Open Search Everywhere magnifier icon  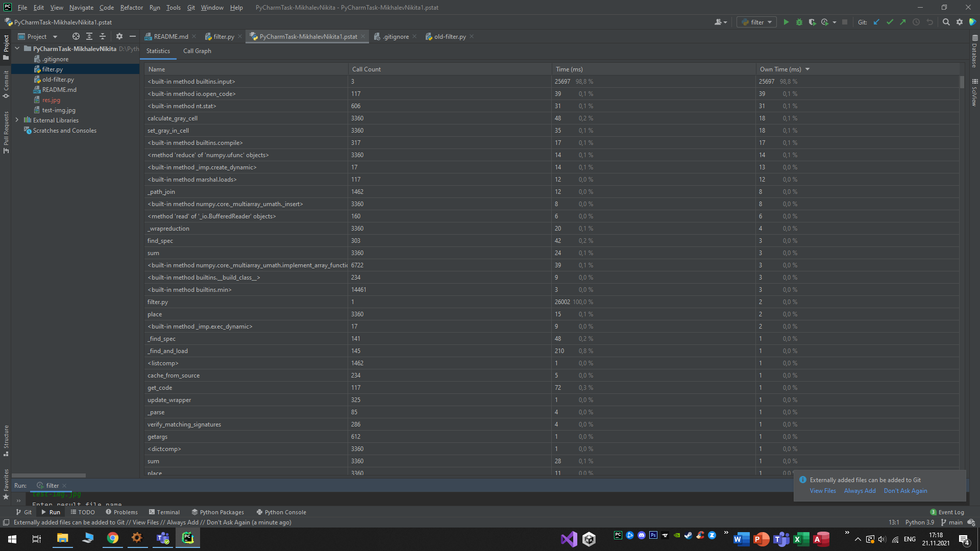point(946,22)
